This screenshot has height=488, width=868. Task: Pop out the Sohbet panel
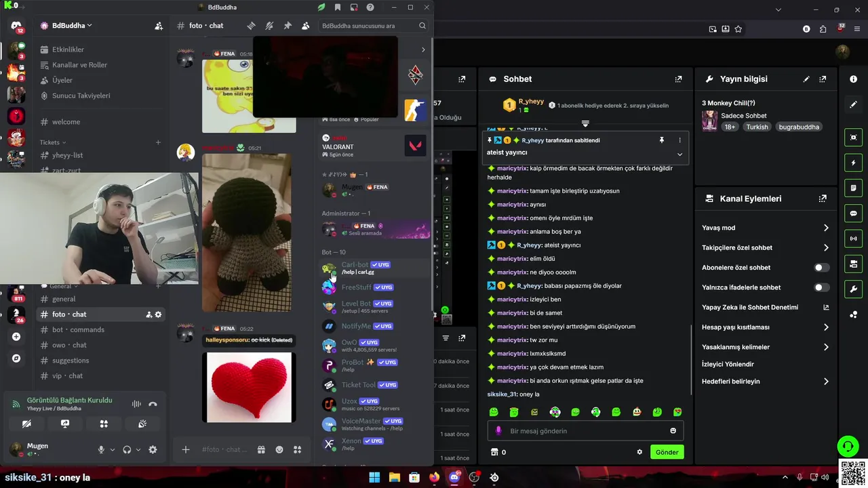678,79
